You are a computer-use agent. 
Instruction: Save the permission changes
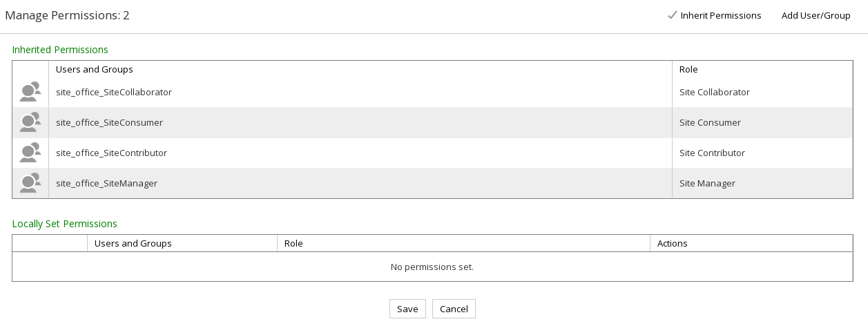[x=407, y=309]
